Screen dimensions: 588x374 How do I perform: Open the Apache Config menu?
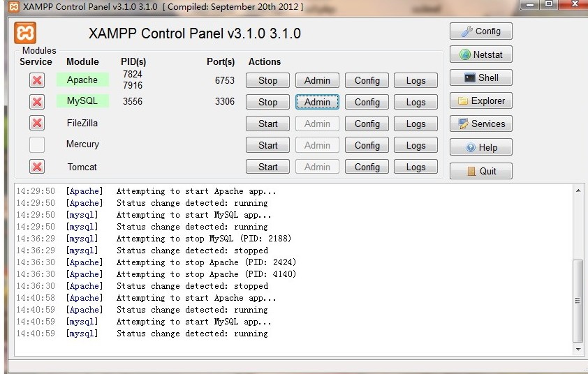(367, 80)
